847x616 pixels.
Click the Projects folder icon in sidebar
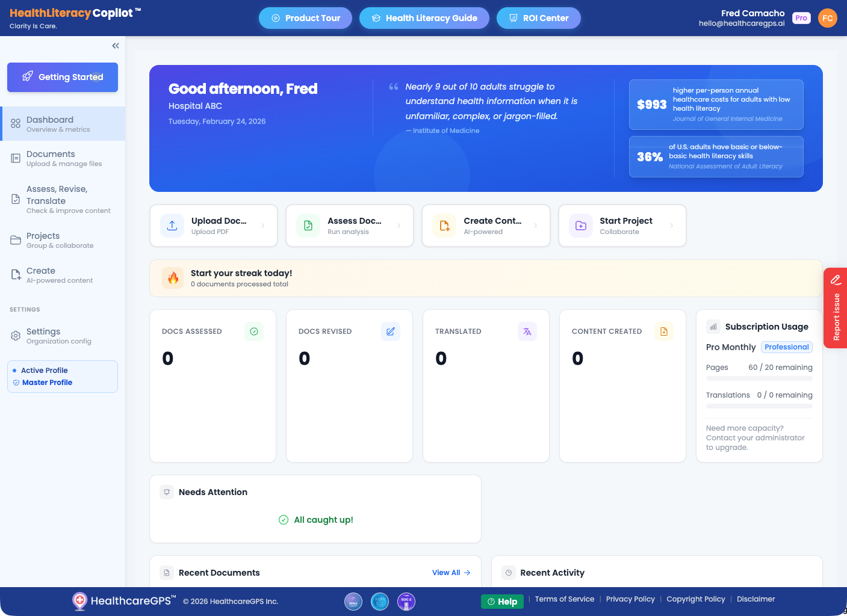pos(15,239)
